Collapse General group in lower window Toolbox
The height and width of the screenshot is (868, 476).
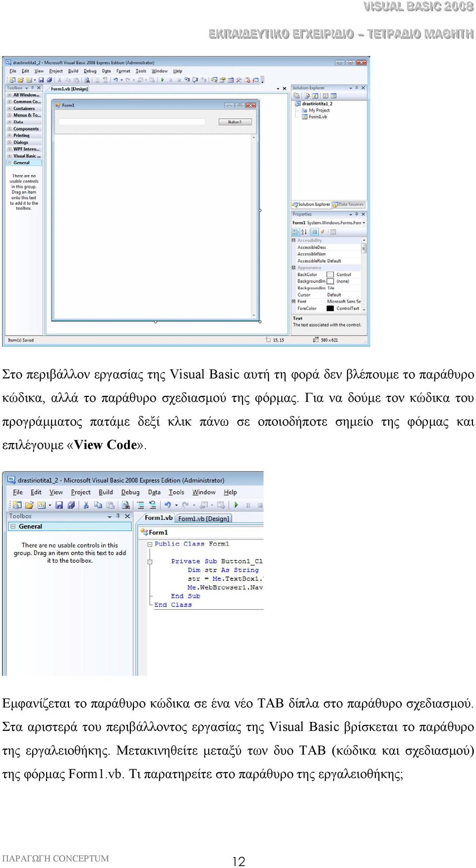(x=13, y=526)
